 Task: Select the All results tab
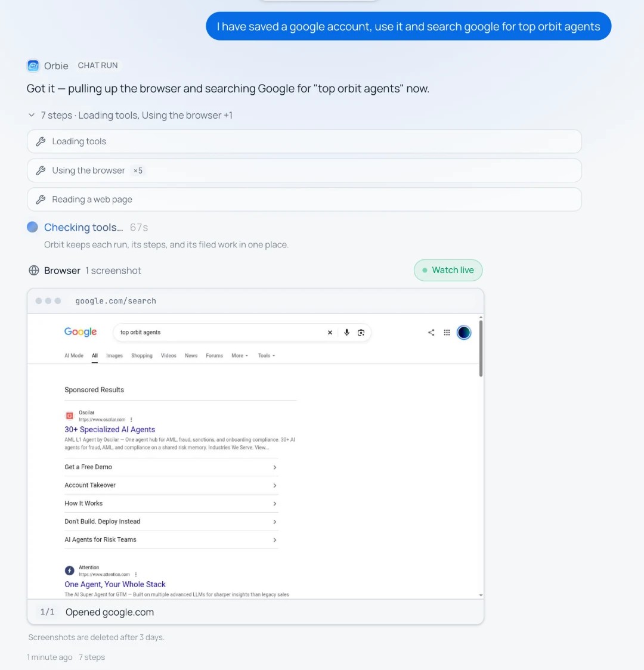(x=95, y=355)
